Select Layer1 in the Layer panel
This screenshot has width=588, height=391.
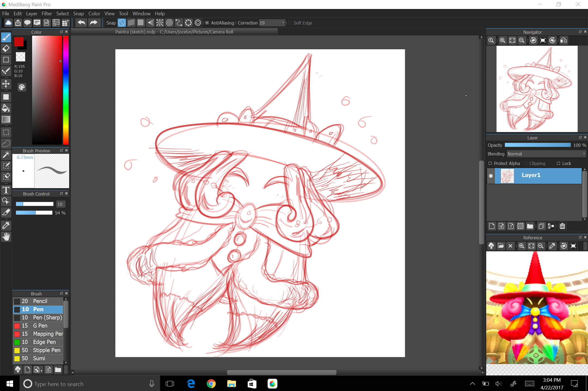click(x=538, y=176)
